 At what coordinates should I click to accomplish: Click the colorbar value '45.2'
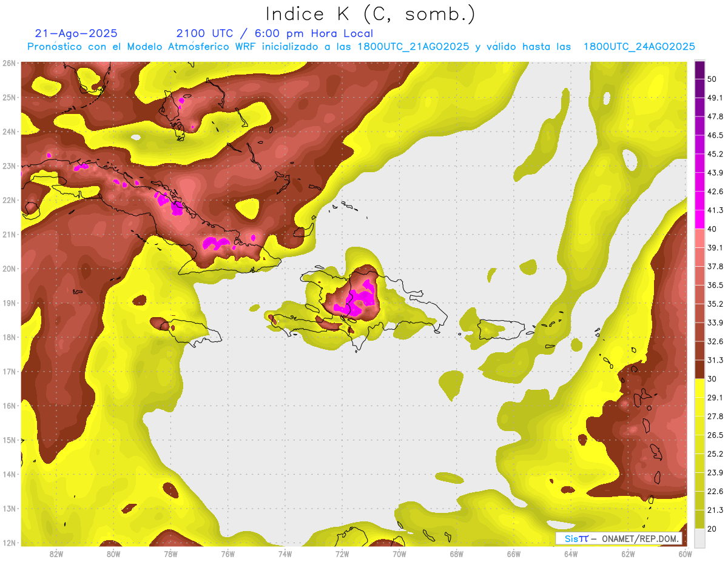[x=715, y=154]
